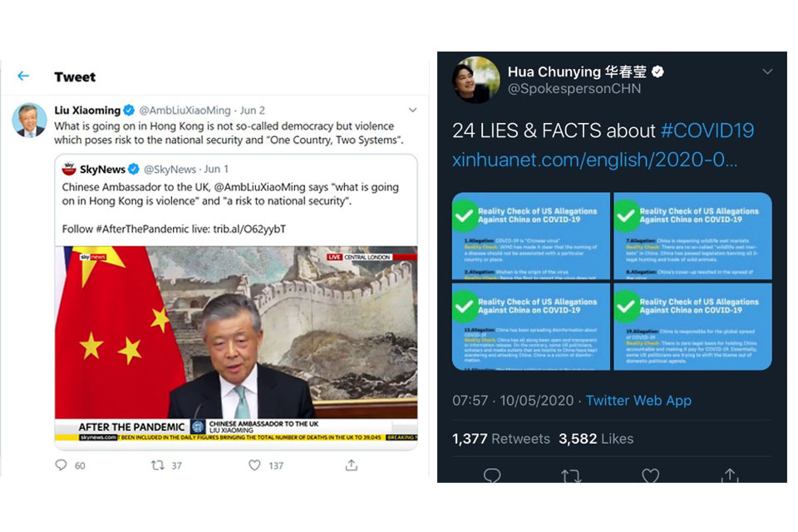Expand Hua Chunying tweet options menu

(x=767, y=71)
